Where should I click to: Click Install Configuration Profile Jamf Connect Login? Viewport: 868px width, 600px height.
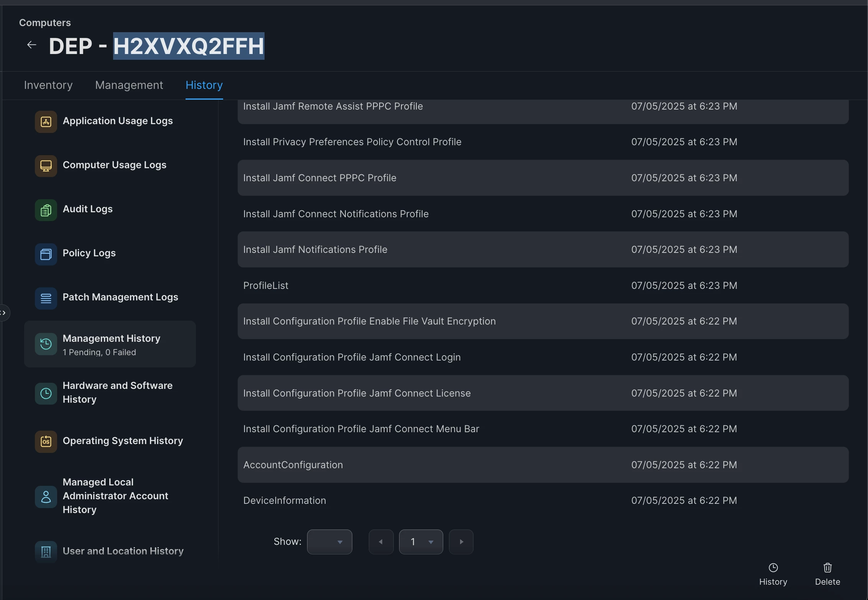tap(543, 357)
